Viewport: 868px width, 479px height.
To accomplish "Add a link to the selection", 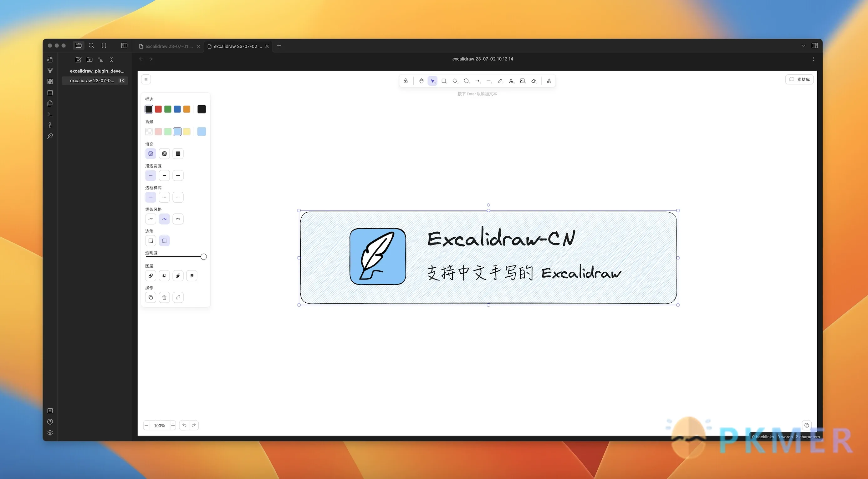I will [x=178, y=298].
